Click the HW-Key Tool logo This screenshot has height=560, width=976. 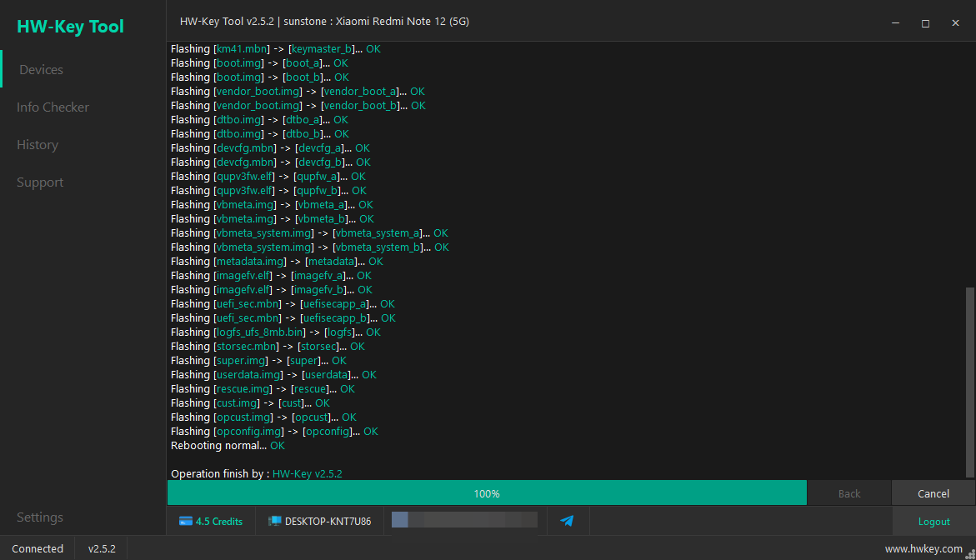pos(70,26)
